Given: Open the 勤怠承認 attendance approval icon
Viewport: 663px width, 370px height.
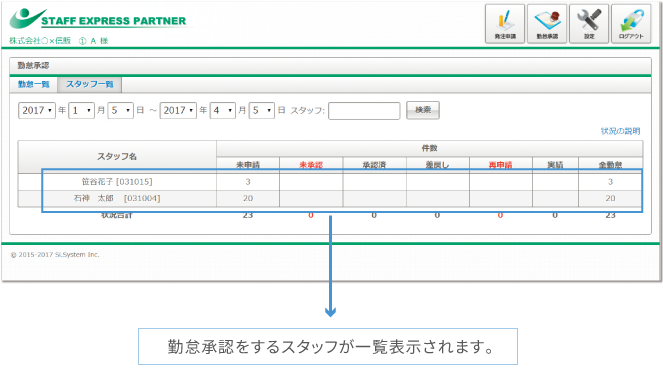Looking at the screenshot, I should point(547,24).
